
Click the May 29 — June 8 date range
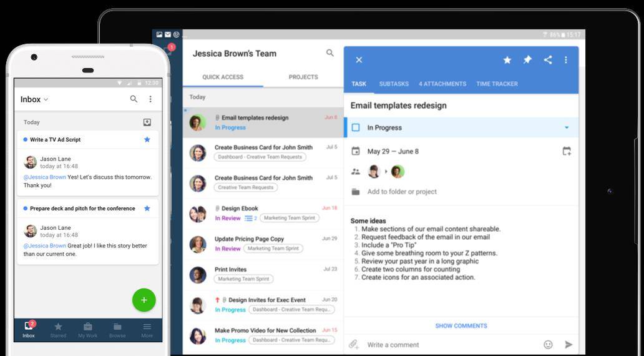click(393, 151)
